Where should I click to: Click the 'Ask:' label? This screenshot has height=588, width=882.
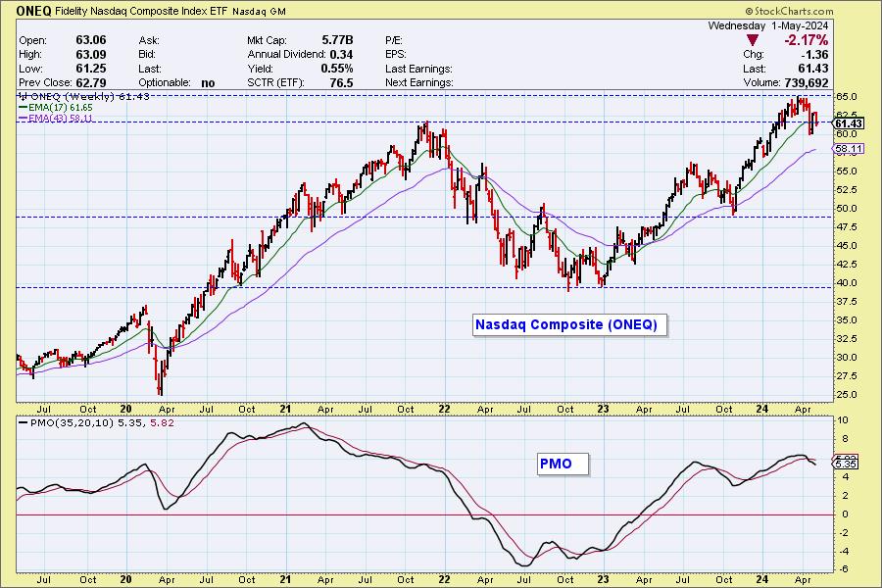149,40
